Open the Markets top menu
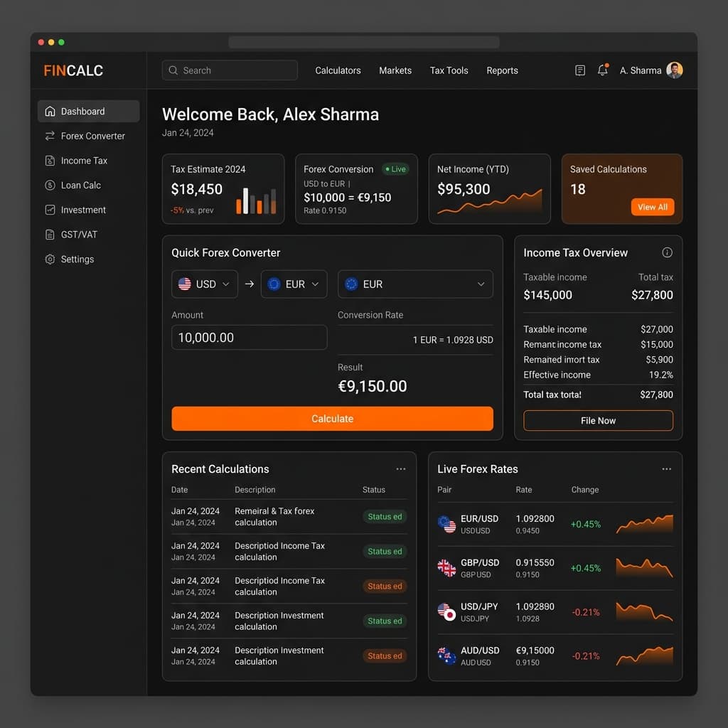Screen dimensions: 728x728 pyautogui.click(x=395, y=70)
